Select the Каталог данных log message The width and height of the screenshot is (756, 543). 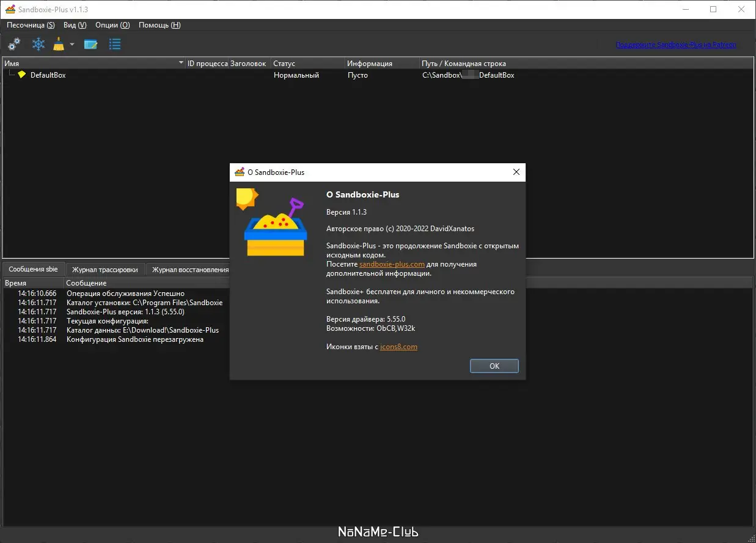[142, 330]
